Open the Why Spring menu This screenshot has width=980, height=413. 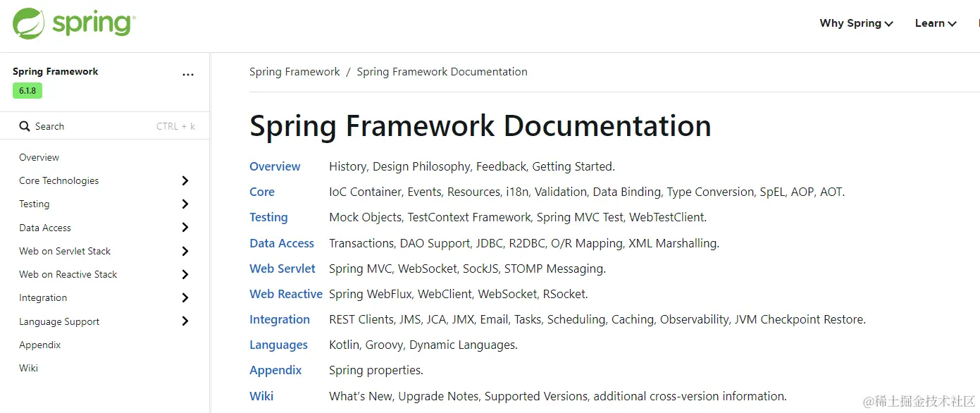point(856,23)
